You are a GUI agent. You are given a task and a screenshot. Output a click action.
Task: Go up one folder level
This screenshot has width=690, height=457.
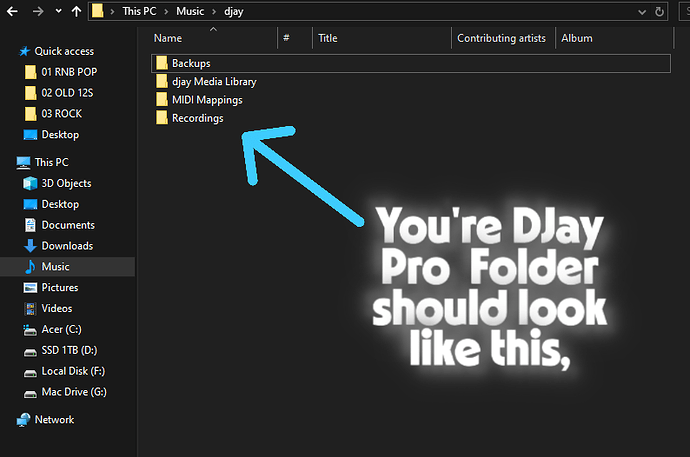pyautogui.click(x=77, y=11)
